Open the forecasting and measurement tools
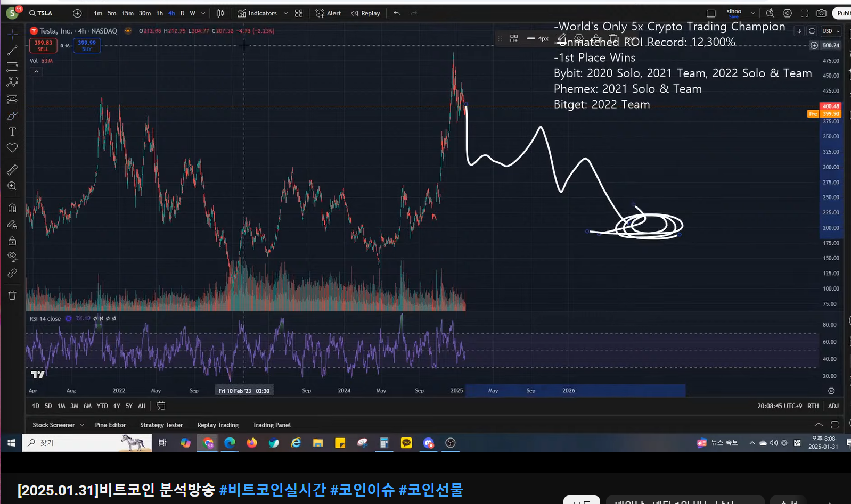The width and height of the screenshot is (851, 504). [x=12, y=100]
